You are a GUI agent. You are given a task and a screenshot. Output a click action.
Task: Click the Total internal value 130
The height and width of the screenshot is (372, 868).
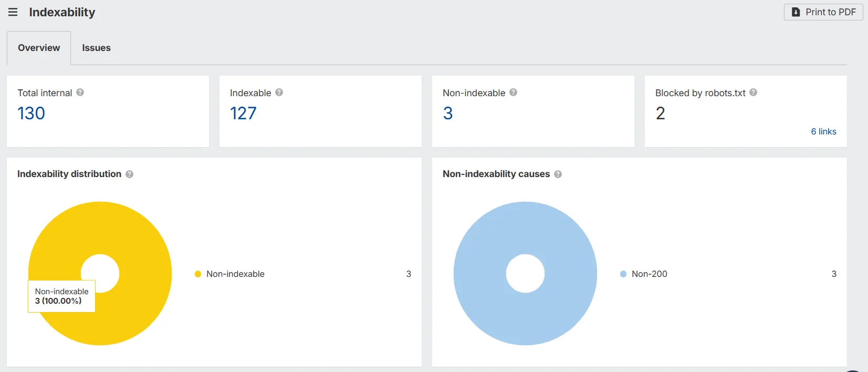click(32, 113)
